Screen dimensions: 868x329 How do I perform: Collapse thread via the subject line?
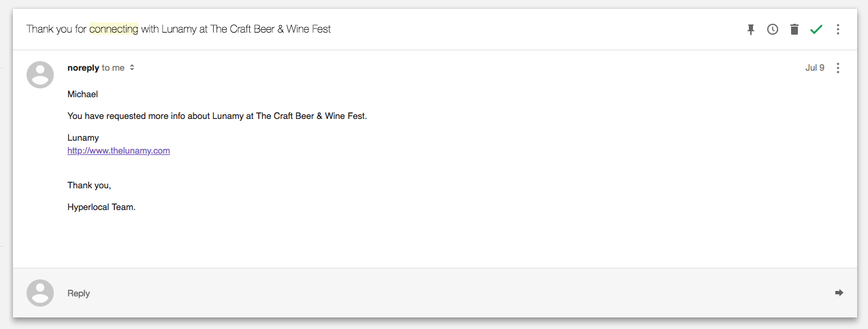[x=178, y=29]
